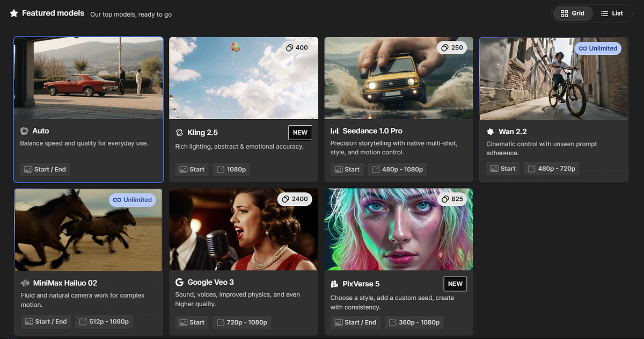644x339 pixels.
Task: Select the Kling 2.5 title
Action: (x=203, y=133)
